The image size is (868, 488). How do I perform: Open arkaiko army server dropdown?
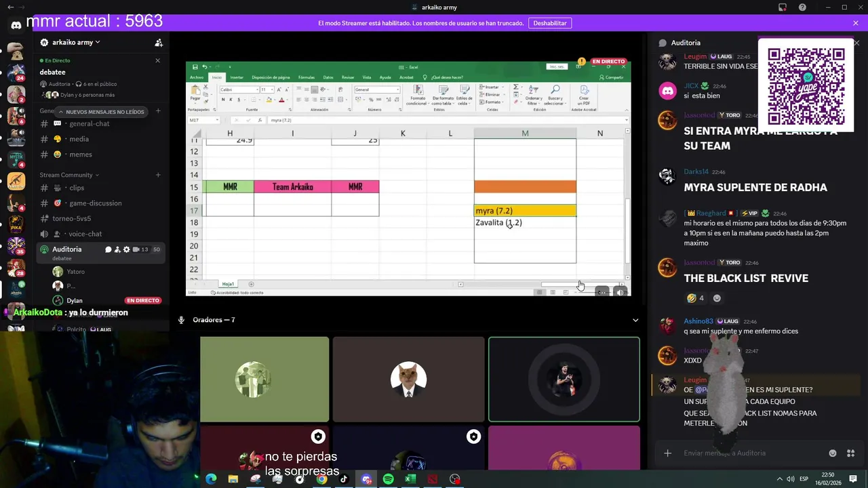[70, 42]
